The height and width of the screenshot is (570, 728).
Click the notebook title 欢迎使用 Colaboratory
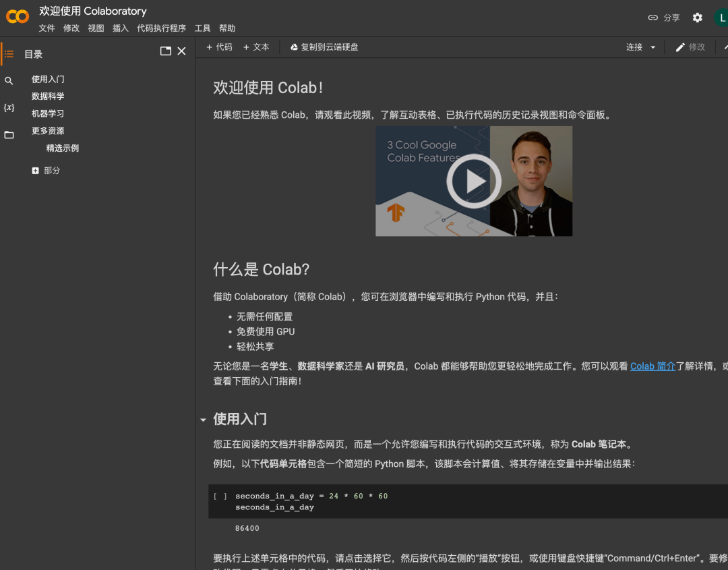93,11
